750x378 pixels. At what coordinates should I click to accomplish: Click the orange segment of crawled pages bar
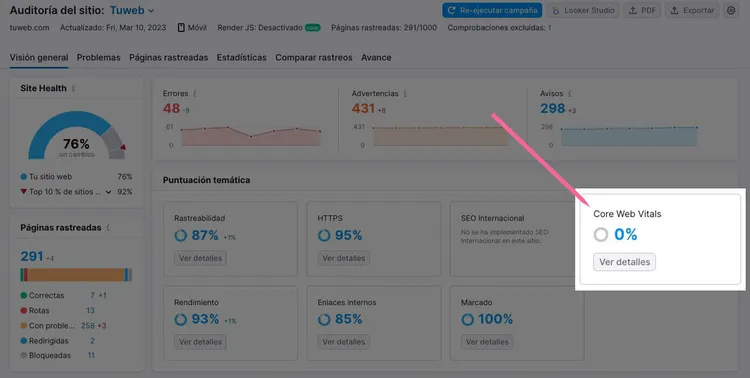coord(76,275)
